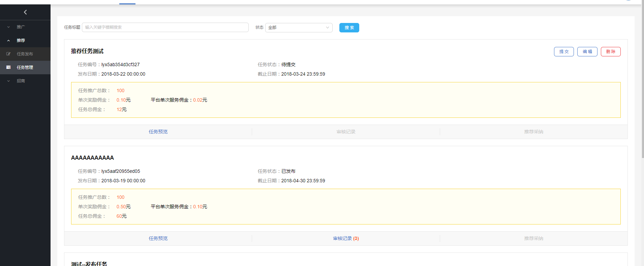Click the edit icon beside 任务发布

(x=8, y=54)
